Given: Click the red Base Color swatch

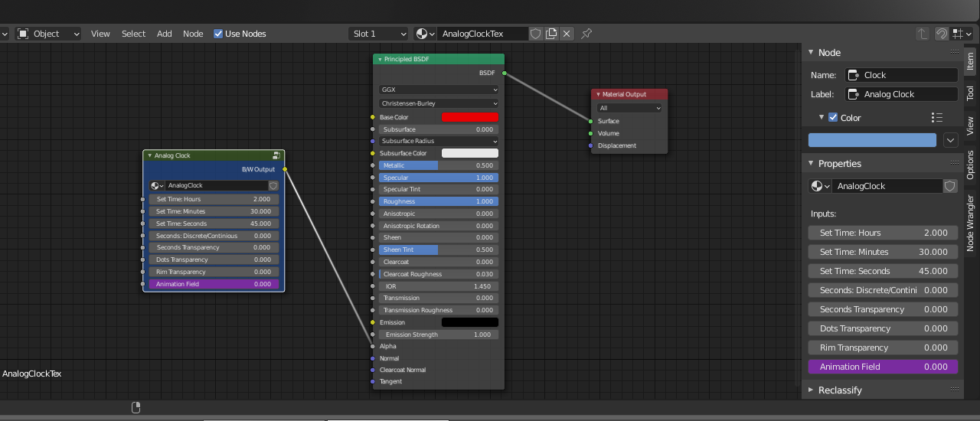Looking at the screenshot, I should 470,117.
